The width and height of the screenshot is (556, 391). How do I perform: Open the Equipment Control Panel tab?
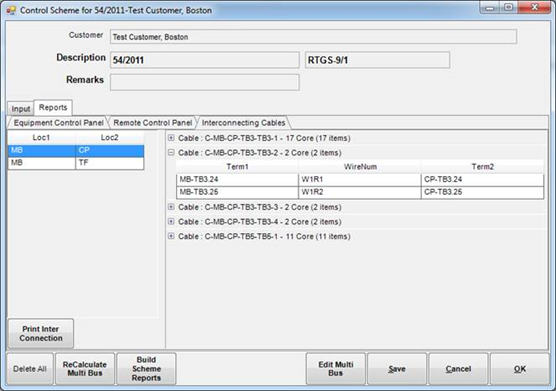pyautogui.click(x=59, y=123)
